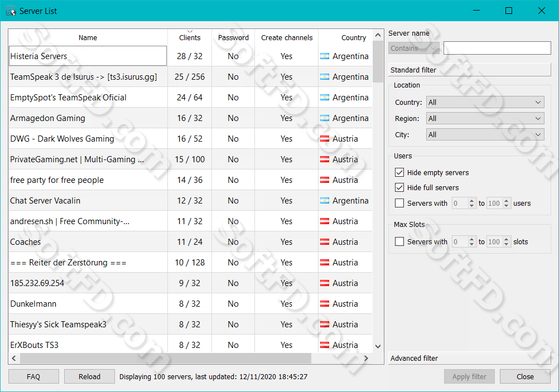Click Austria flag icon in Coaches row
The width and height of the screenshot is (559, 392).
325,242
